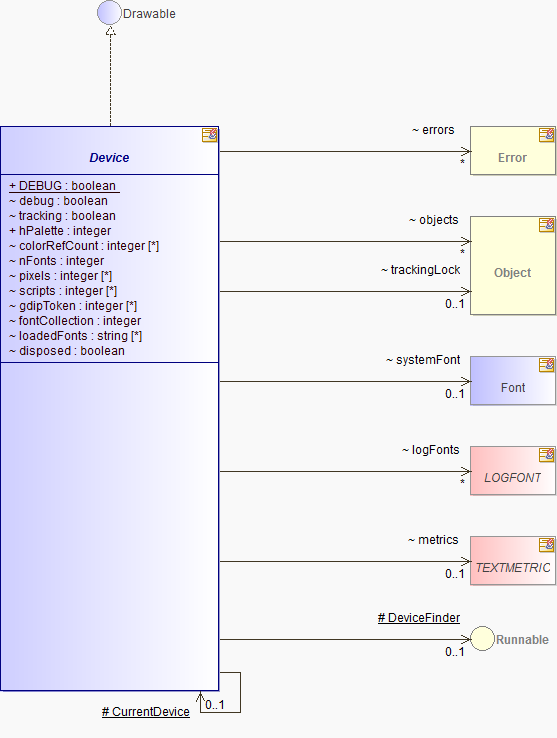Image resolution: width=557 pixels, height=738 pixels.
Task: Click the class icon on LOGFONT box
Action: click(547, 455)
